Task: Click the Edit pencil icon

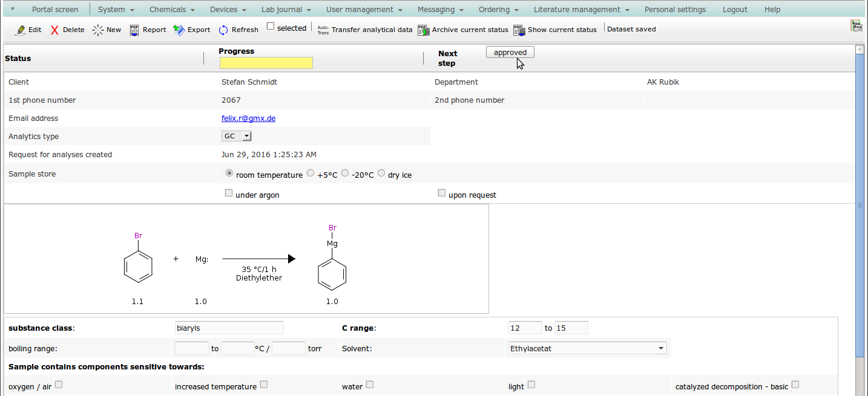Action: [20, 30]
